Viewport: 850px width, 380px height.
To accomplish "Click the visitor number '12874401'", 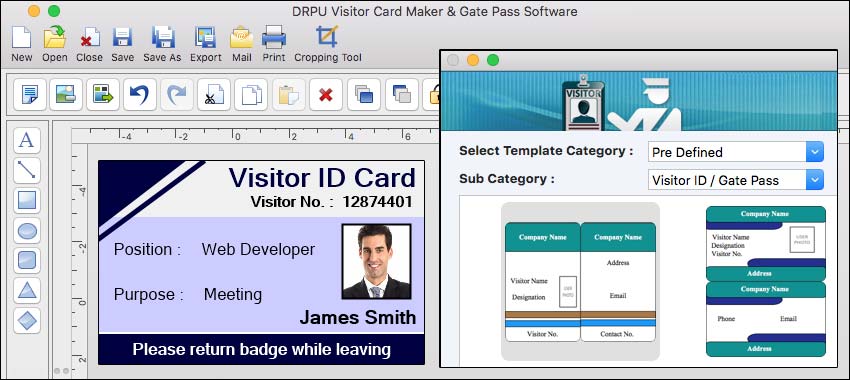I will (x=377, y=202).
